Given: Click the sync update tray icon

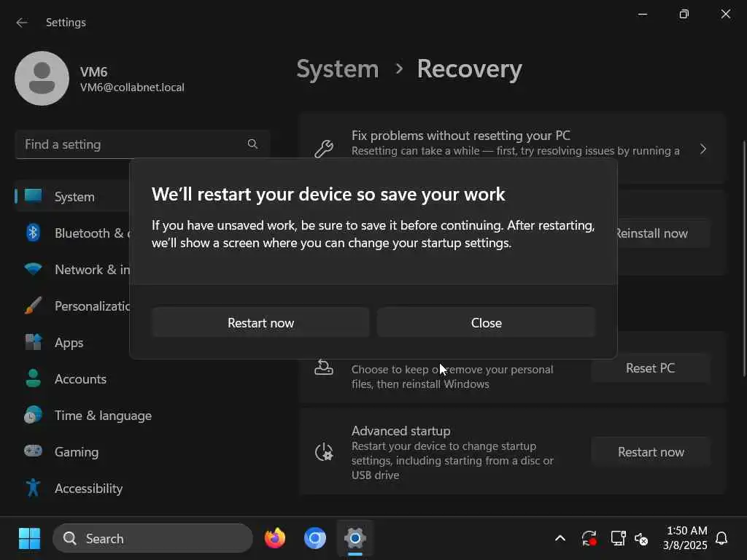Looking at the screenshot, I should point(589,539).
